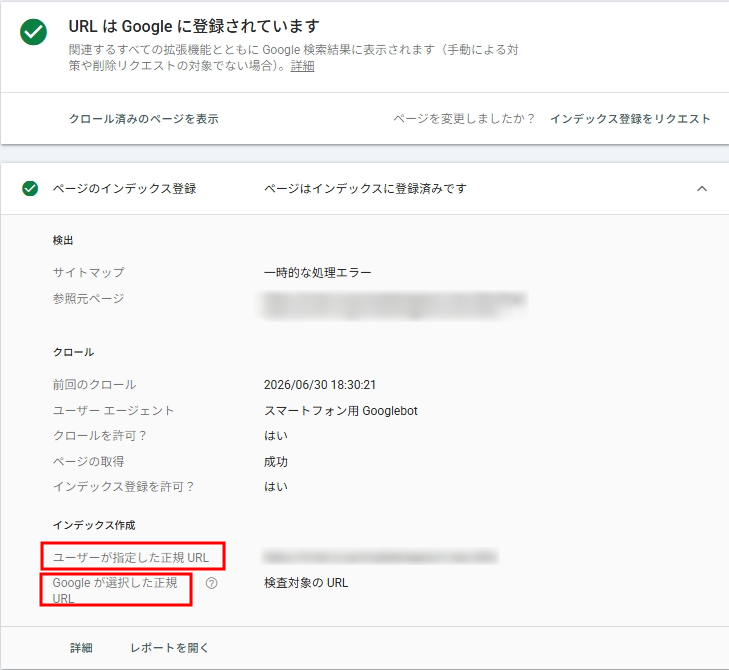Click the crawl date 2026/06/30 18:30:21
The height and width of the screenshot is (670, 729).
[320, 385]
